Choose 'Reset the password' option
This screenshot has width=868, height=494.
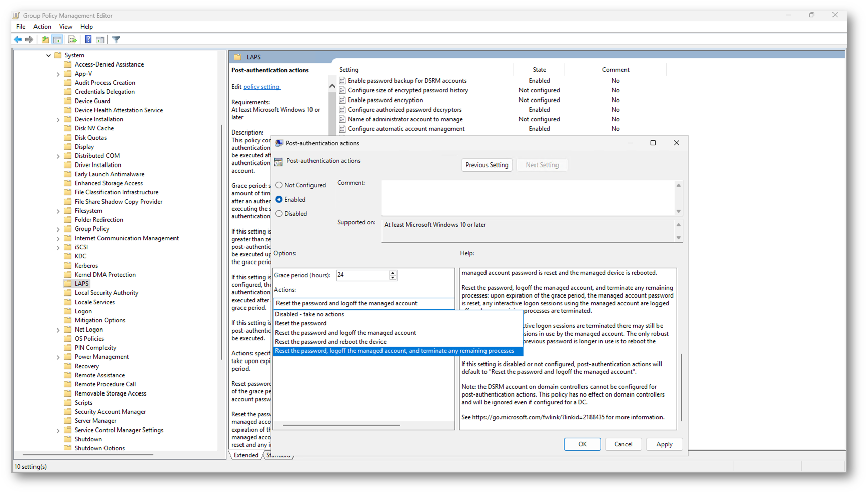(398, 323)
